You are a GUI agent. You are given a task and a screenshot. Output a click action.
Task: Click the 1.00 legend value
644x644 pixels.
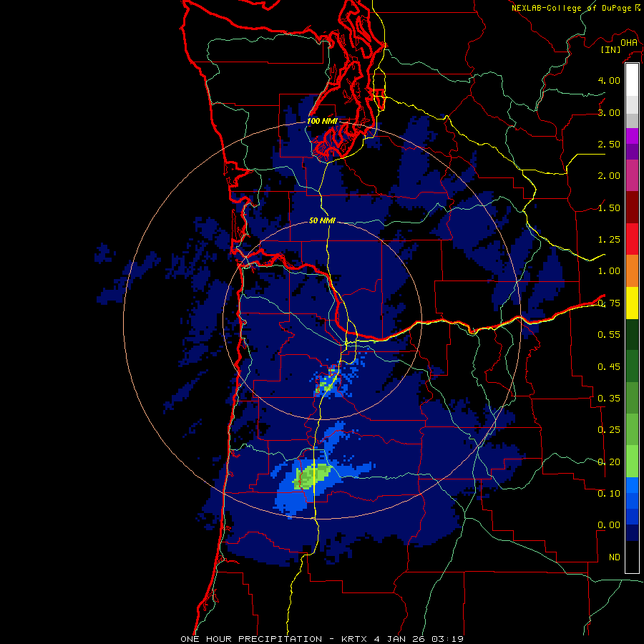tap(609, 271)
